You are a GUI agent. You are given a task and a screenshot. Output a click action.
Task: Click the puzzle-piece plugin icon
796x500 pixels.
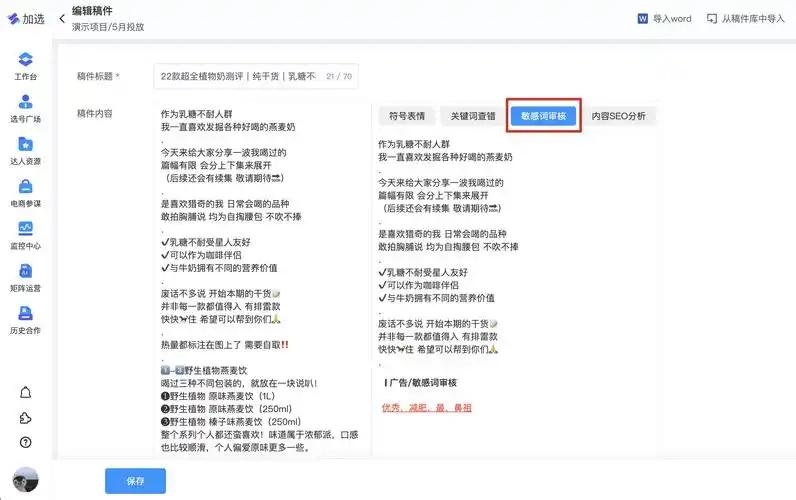pyautogui.click(x=26, y=417)
